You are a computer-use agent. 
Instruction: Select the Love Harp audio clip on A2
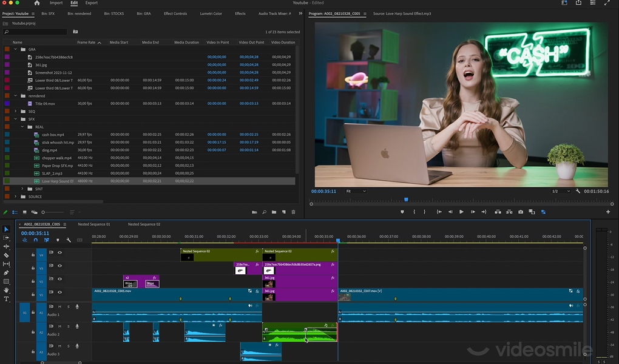pos(300,332)
